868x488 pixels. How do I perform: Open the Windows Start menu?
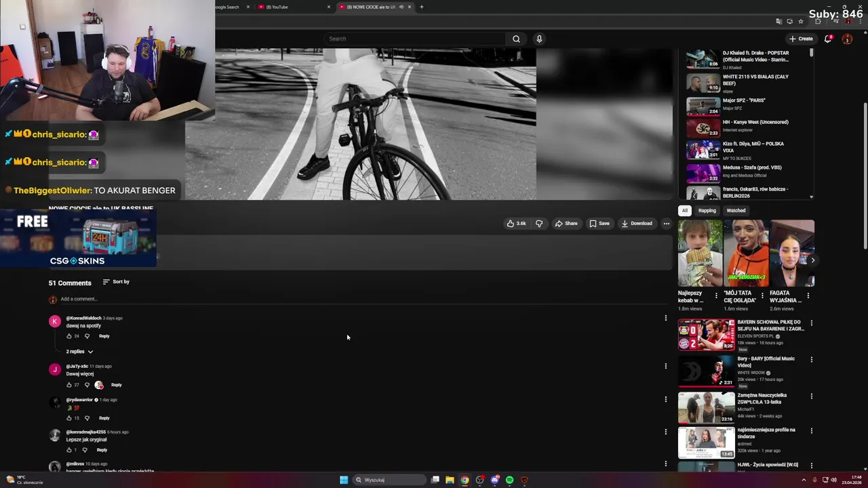[x=344, y=480]
